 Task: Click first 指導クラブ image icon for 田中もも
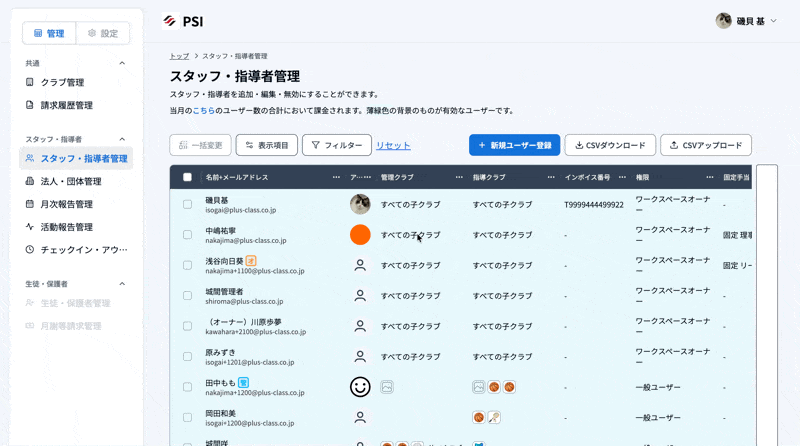coord(479,387)
